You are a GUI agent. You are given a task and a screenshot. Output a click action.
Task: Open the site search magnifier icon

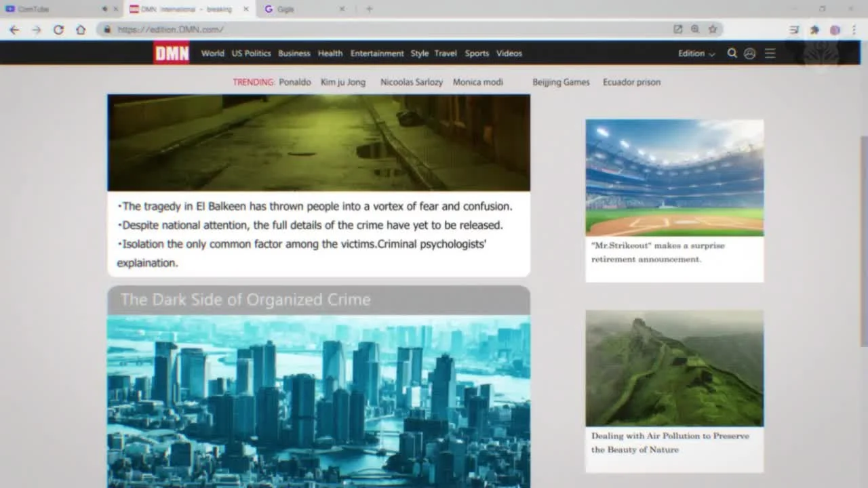coord(732,54)
